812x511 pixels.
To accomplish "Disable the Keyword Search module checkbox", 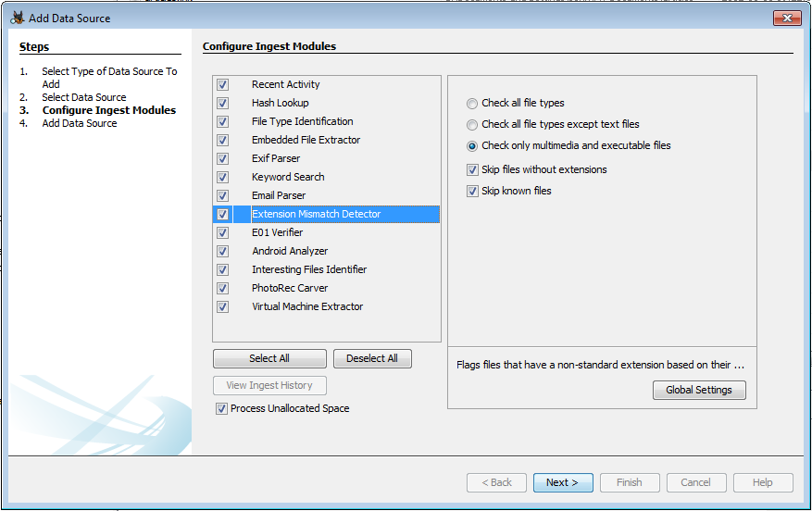I will [222, 178].
